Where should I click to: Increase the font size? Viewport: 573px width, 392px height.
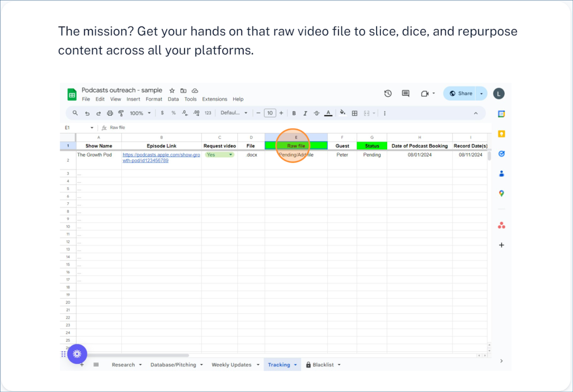[281, 114]
